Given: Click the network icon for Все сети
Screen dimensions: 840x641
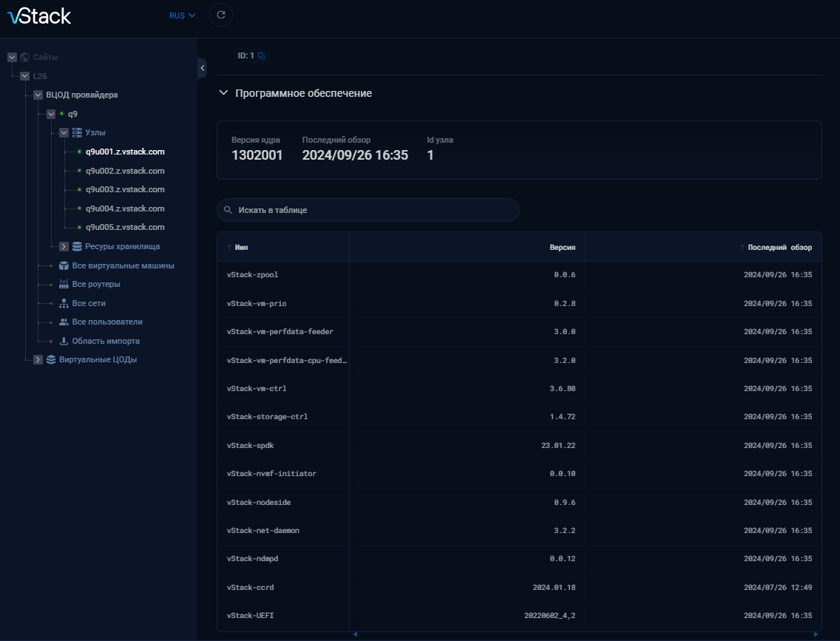Looking at the screenshot, I should [64, 303].
